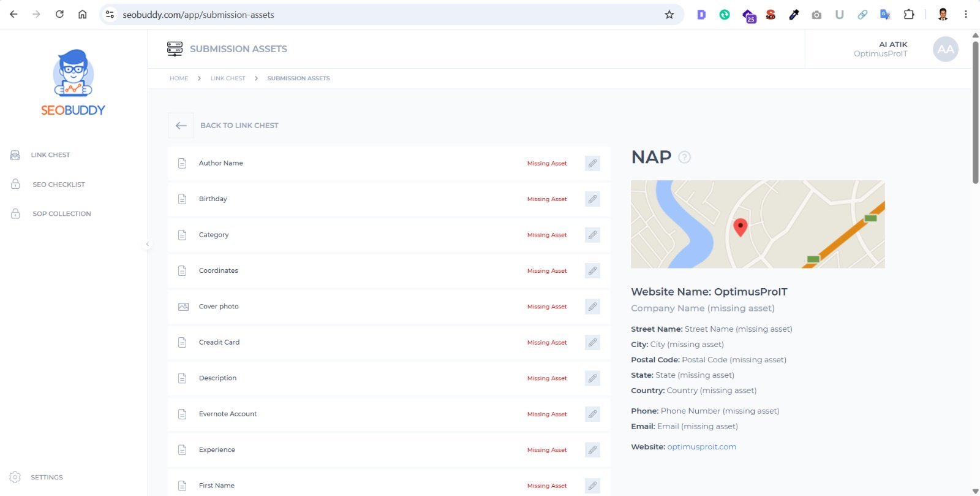The width and height of the screenshot is (980, 496).
Task: Click the camera screenshot extension icon
Action: [x=816, y=15]
